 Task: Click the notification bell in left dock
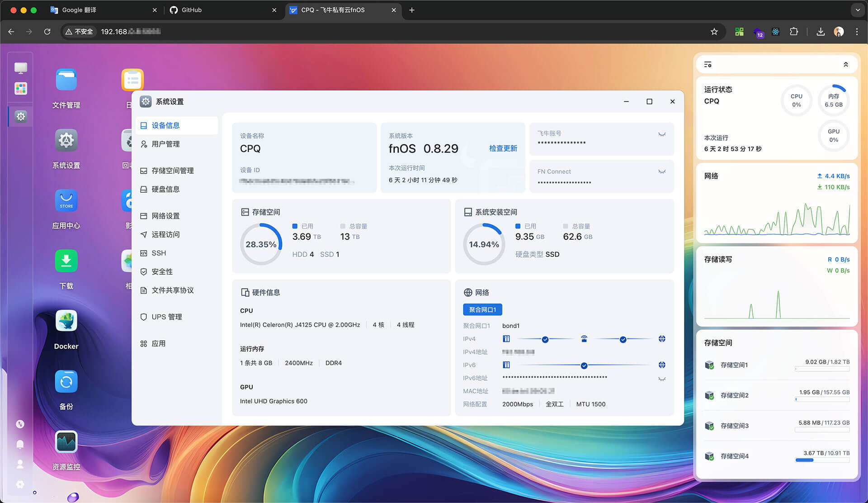click(x=20, y=444)
